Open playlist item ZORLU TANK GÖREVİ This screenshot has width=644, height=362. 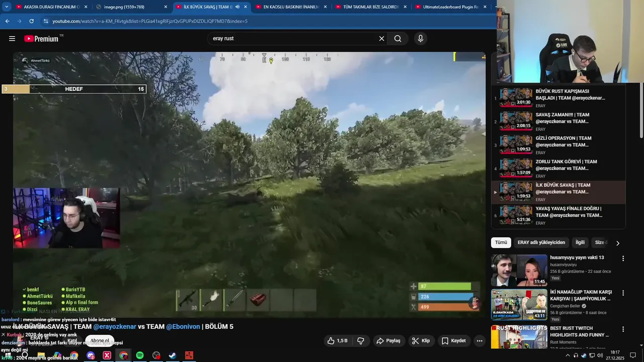coord(558,169)
